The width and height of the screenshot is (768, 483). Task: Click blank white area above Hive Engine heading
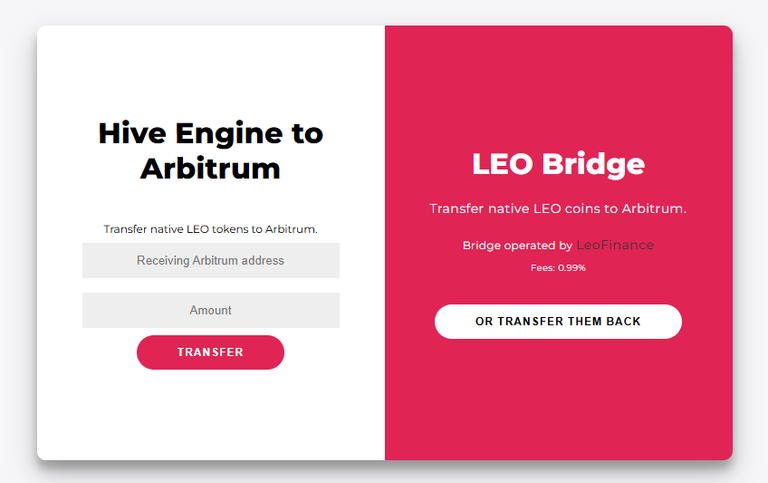[x=211, y=69]
